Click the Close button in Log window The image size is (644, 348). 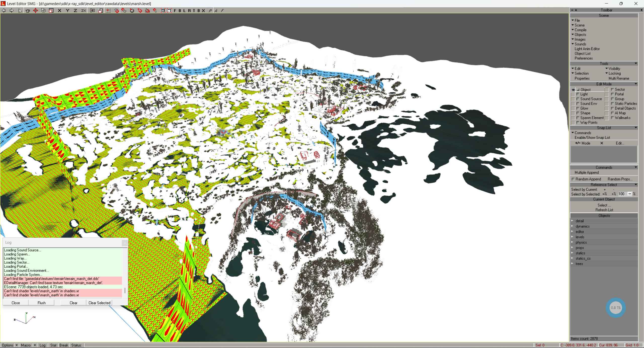click(x=16, y=303)
